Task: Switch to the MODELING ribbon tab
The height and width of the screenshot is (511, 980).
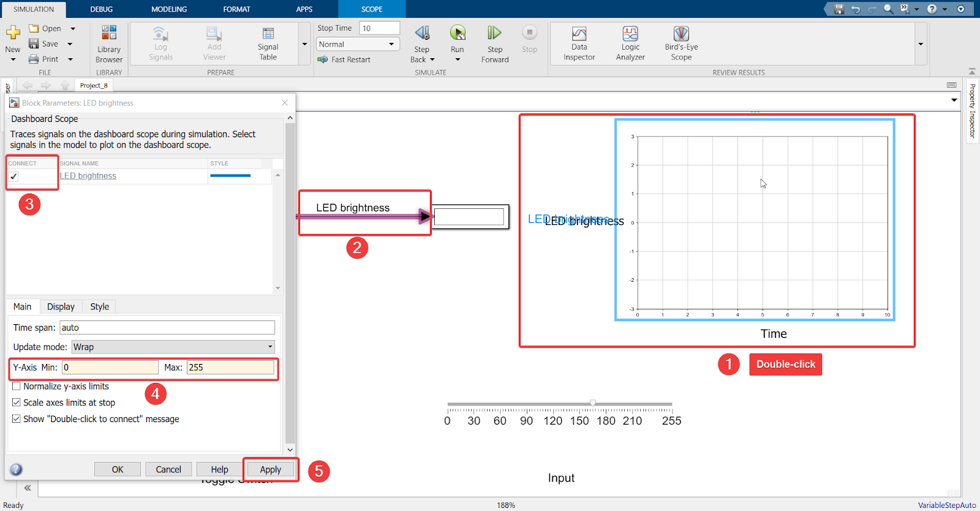Action: pos(169,9)
